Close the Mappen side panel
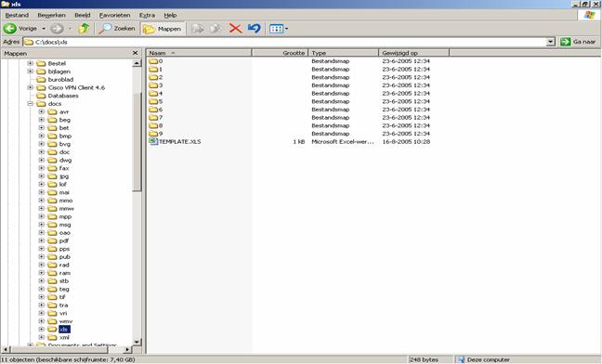 click(x=135, y=53)
